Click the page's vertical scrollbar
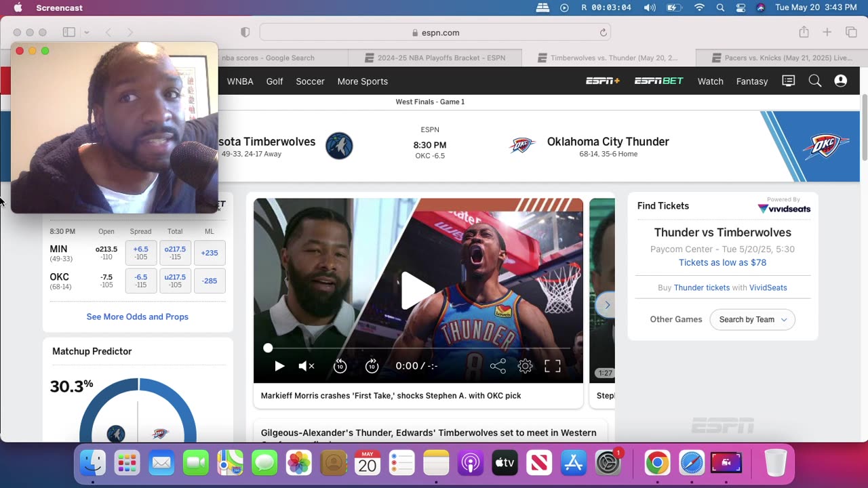This screenshot has width=868, height=488. tap(865, 129)
